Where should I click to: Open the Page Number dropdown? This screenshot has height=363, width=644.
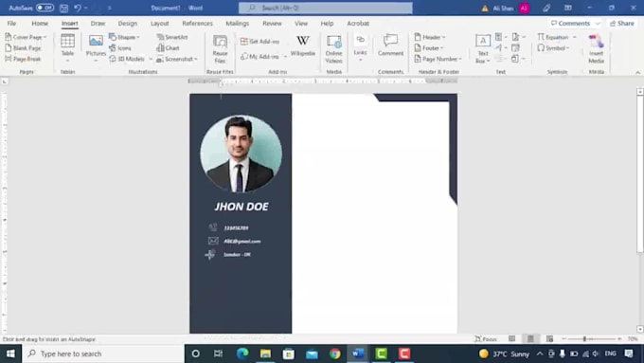[x=438, y=59]
